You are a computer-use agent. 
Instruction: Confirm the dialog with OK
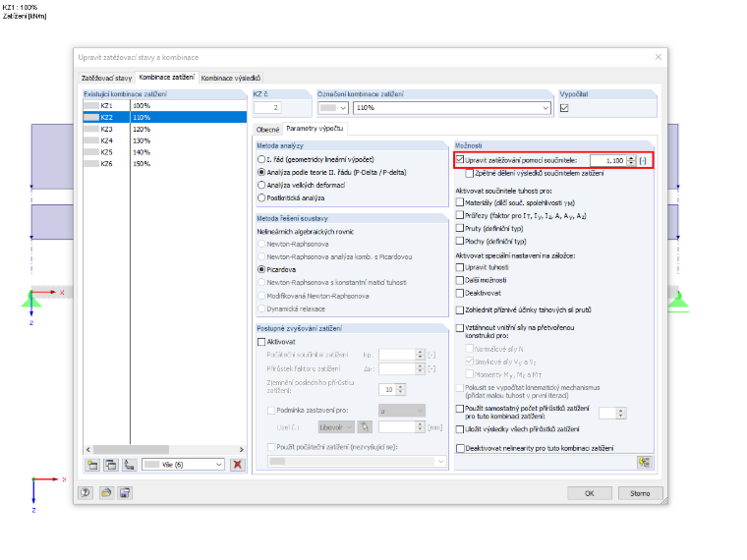click(590, 493)
